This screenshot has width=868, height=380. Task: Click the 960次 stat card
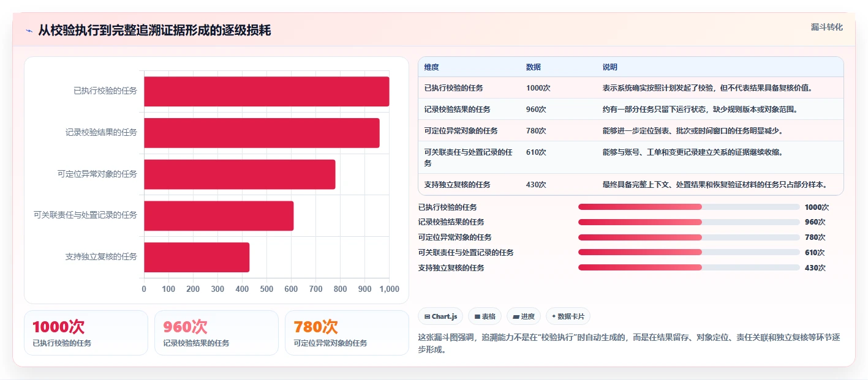click(216, 333)
